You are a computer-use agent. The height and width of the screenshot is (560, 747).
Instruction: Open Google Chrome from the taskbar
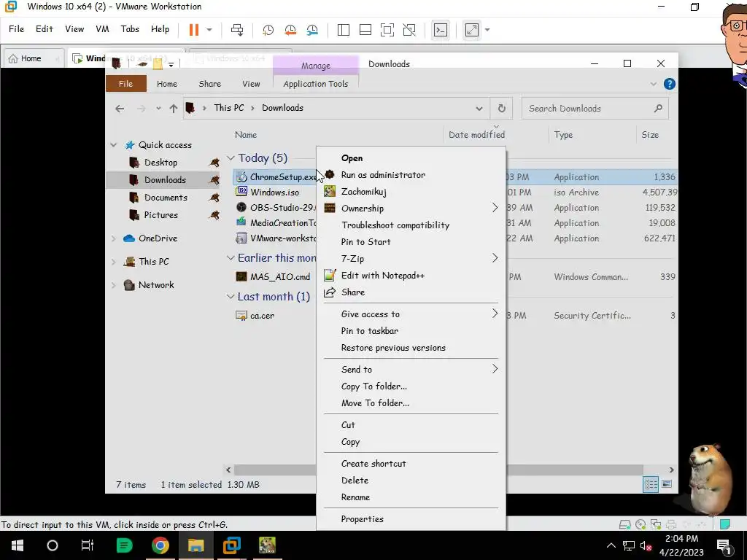[x=160, y=545]
